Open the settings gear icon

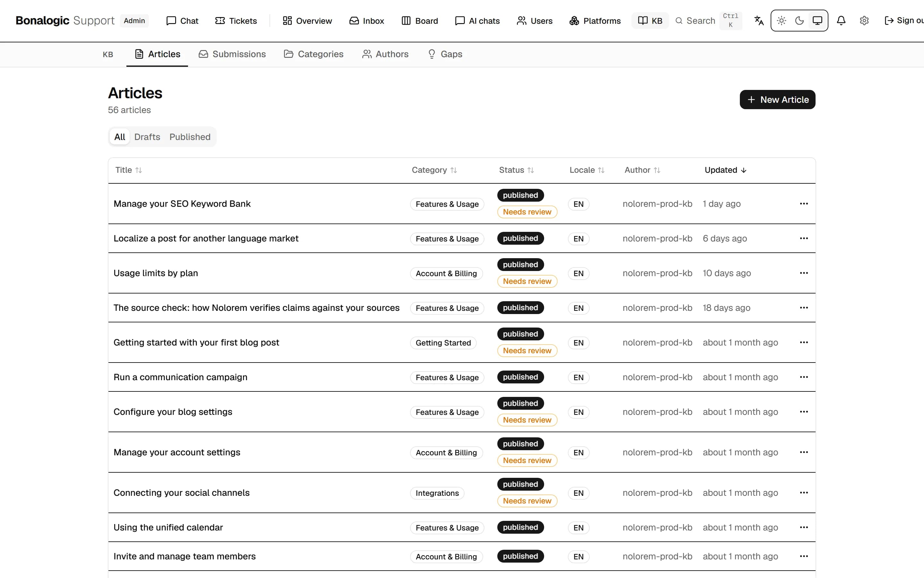click(x=864, y=21)
